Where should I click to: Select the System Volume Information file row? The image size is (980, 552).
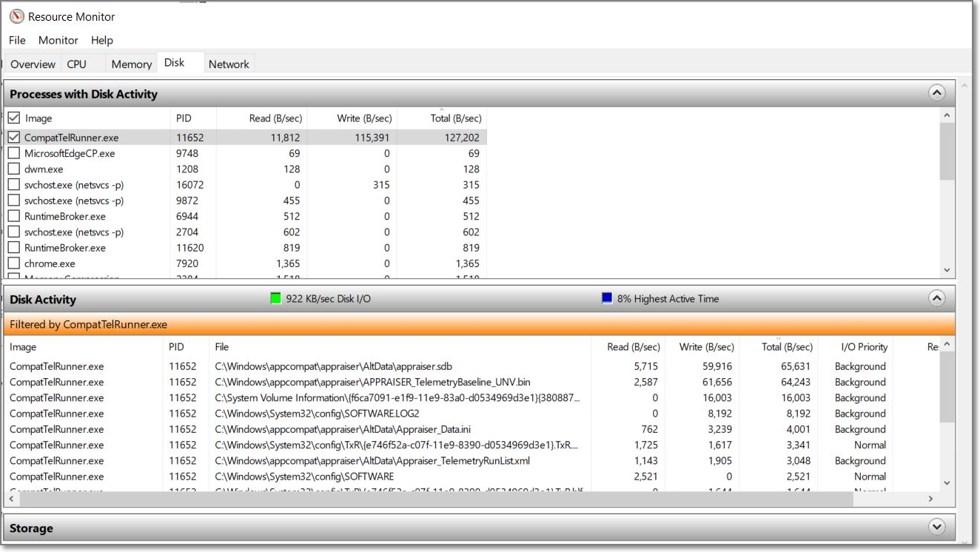pyautogui.click(x=472, y=398)
